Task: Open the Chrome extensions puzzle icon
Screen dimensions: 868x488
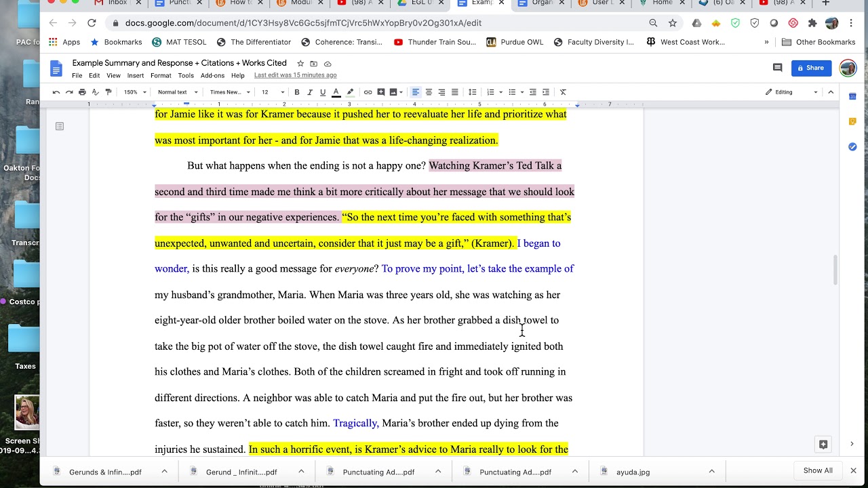Action: pos(812,23)
